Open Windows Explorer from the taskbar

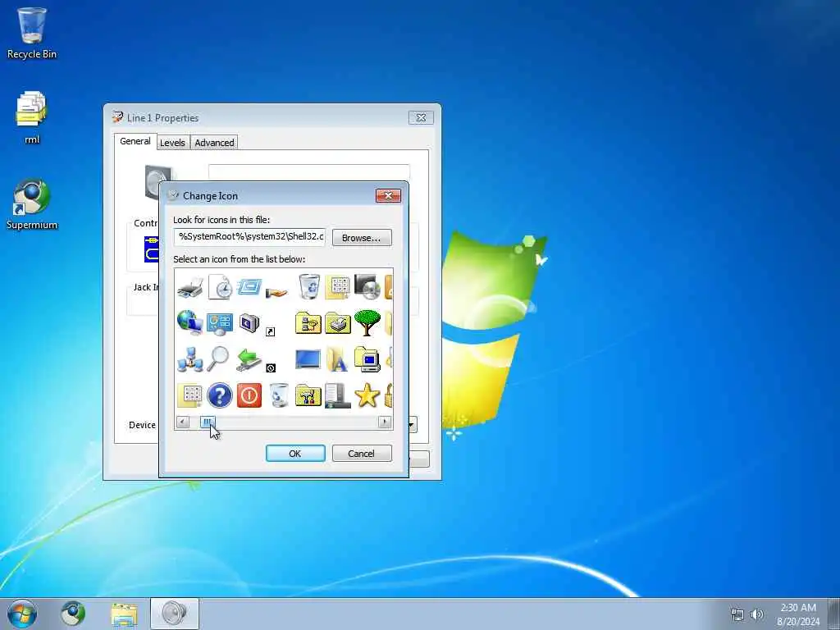[x=125, y=614]
